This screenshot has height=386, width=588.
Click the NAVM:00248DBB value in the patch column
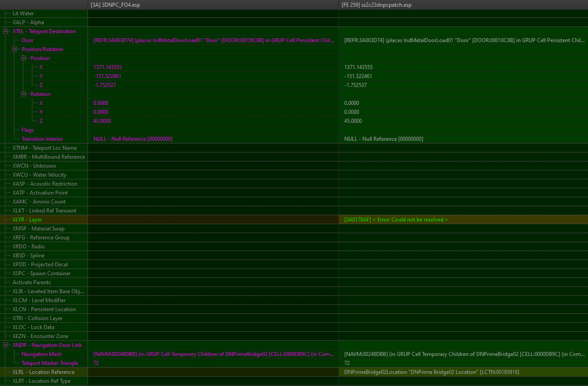[464, 354]
